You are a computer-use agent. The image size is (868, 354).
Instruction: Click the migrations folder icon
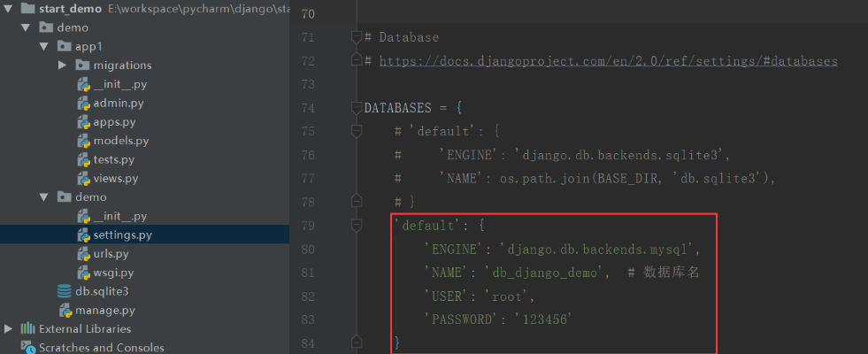[82, 65]
